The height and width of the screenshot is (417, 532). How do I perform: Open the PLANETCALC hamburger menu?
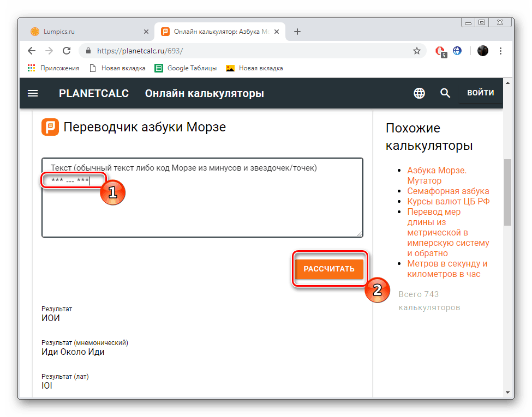pos(33,93)
